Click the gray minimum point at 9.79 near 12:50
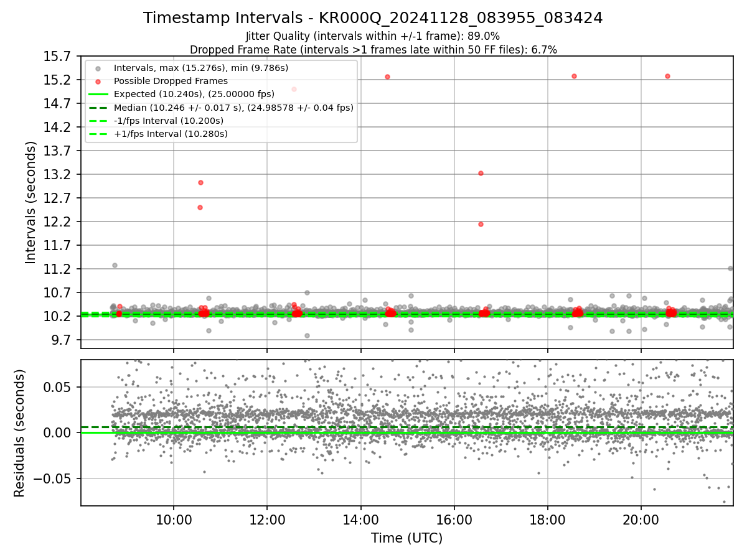Image resolution: width=747 pixels, height=560 pixels. click(307, 335)
